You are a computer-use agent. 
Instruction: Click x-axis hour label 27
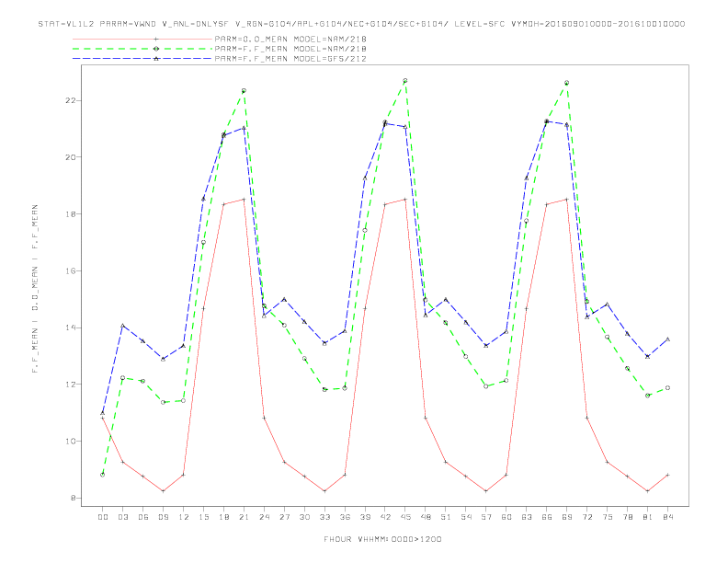[284, 517]
